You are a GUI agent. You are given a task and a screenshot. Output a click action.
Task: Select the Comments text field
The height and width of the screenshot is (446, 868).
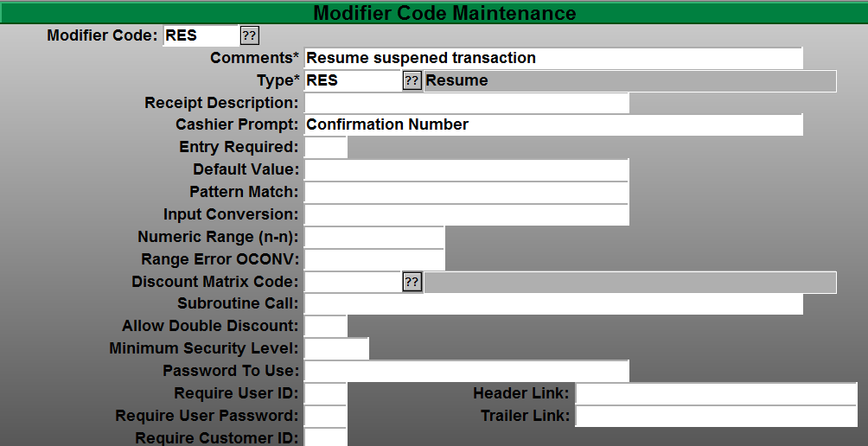pos(553,58)
